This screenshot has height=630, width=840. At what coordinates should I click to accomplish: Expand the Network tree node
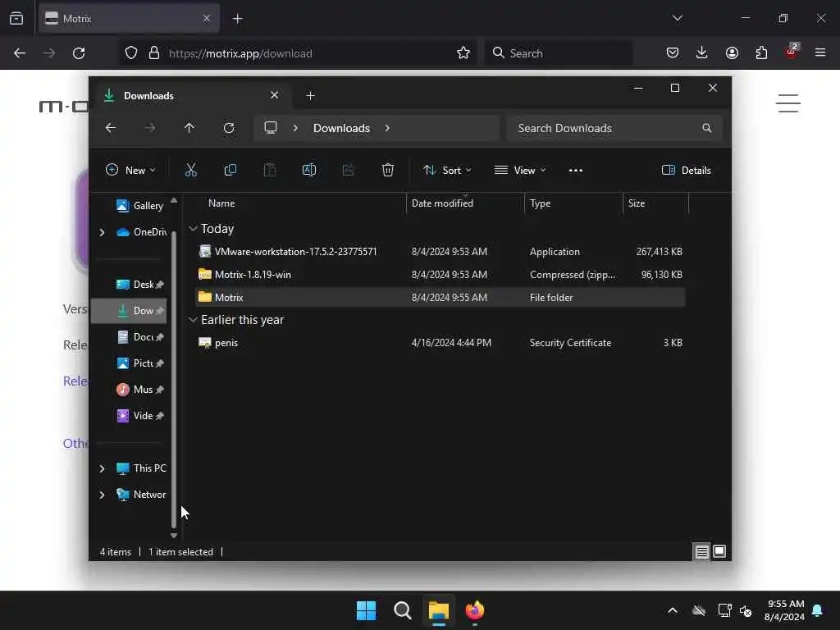(x=102, y=495)
